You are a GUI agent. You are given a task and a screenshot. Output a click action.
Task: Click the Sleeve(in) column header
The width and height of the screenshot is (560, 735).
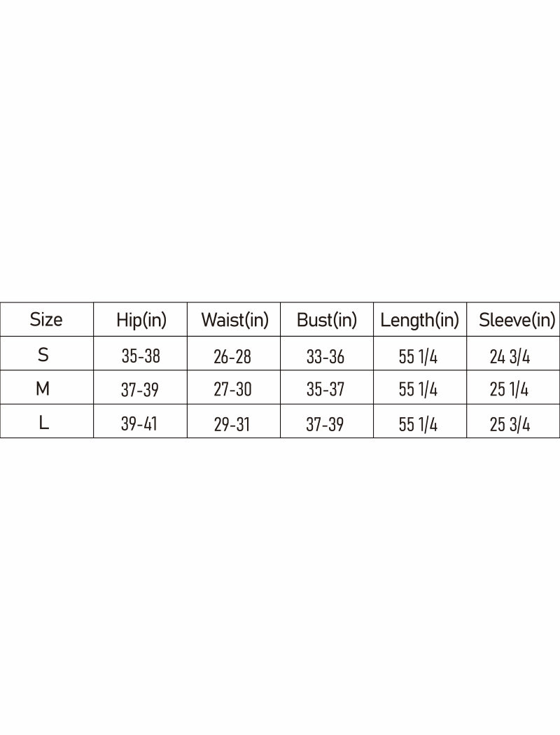pyautogui.click(x=517, y=321)
